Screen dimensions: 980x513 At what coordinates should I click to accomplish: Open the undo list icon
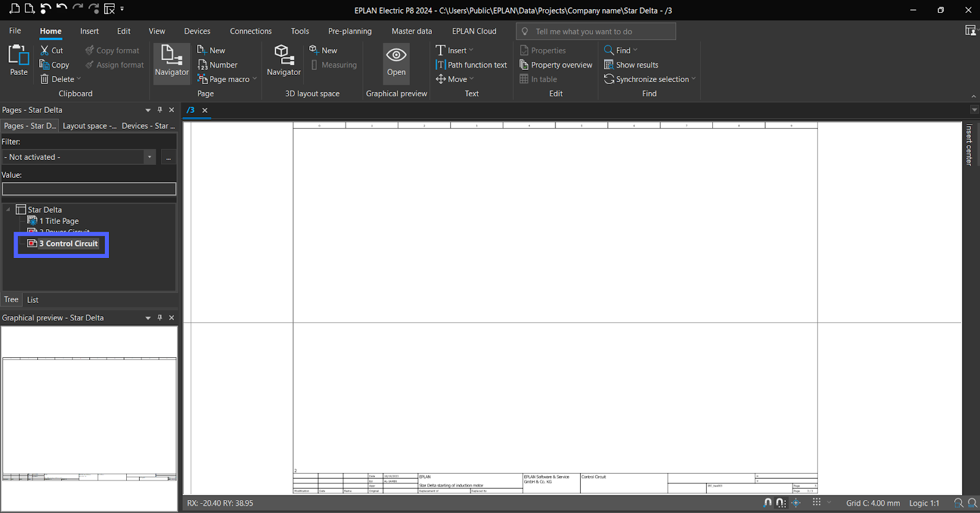coord(46,9)
